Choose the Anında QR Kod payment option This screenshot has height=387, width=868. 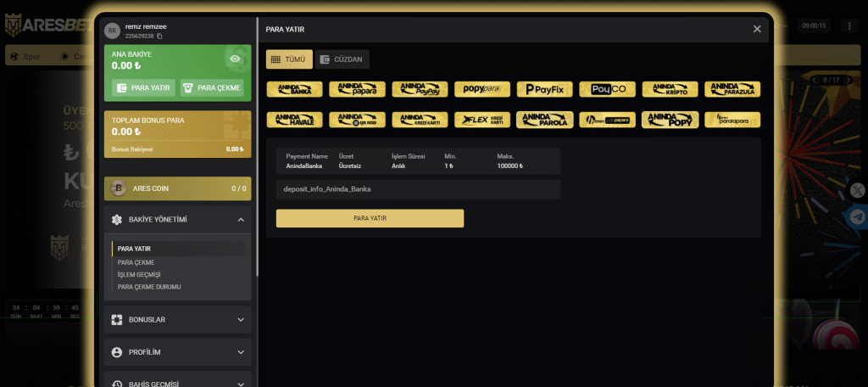[x=357, y=120]
